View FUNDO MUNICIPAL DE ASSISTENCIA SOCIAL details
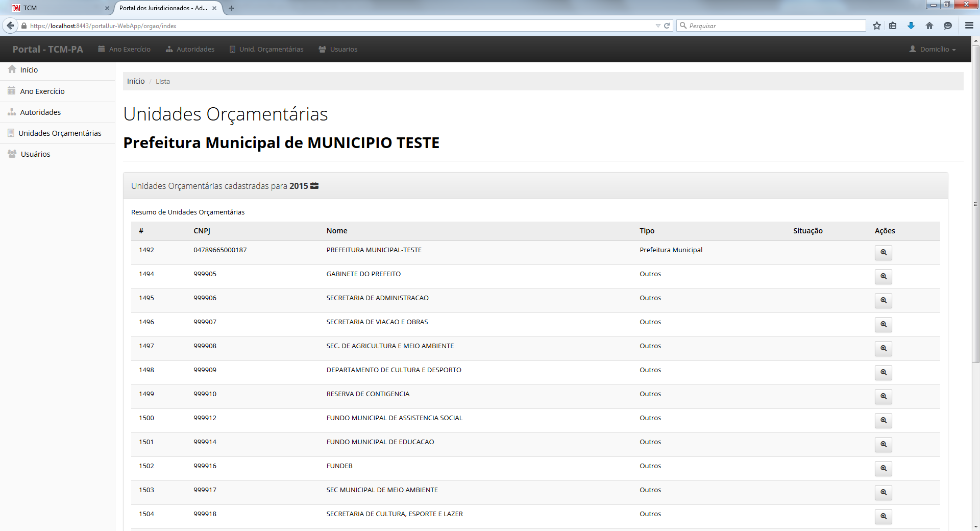Image resolution: width=980 pixels, height=531 pixels. pyautogui.click(x=883, y=421)
